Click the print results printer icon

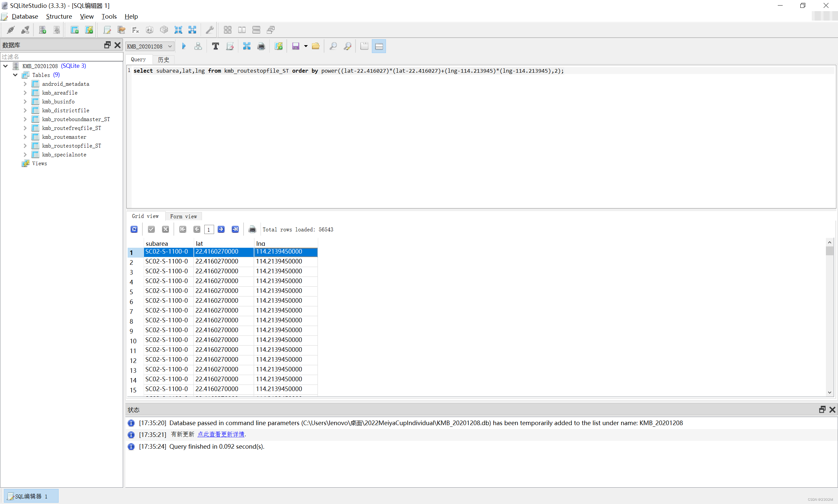[x=252, y=230]
